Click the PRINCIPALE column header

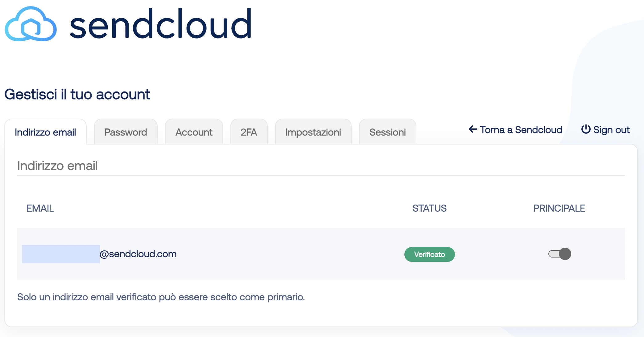pyautogui.click(x=559, y=208)
